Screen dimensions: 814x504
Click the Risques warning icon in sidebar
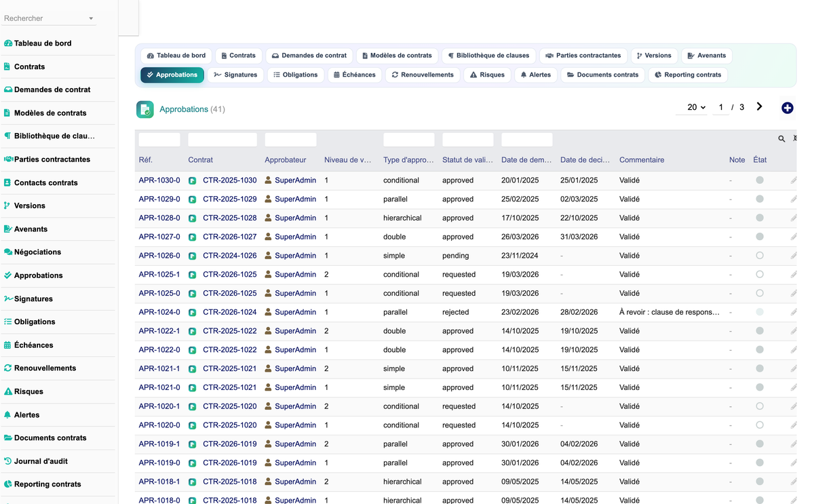coord(8,391)
